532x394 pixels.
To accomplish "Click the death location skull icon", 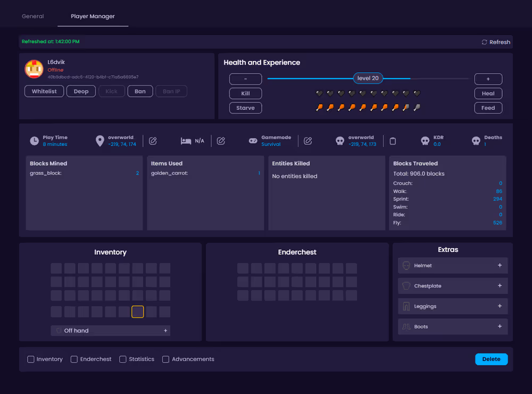I will [x=340, y=141].
